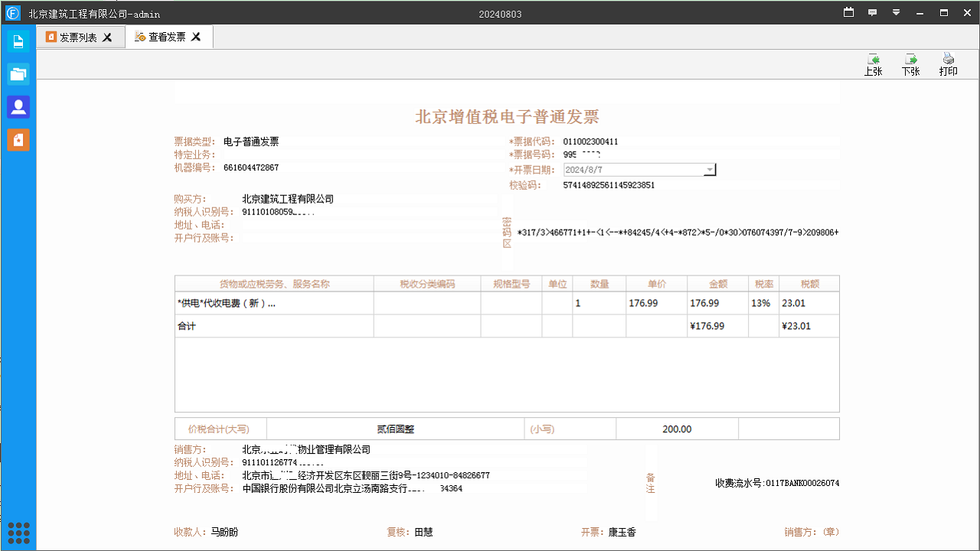Open the message icon in title bar
The width and height of the screenshot is (980, 551).
[x=872, y=12]
